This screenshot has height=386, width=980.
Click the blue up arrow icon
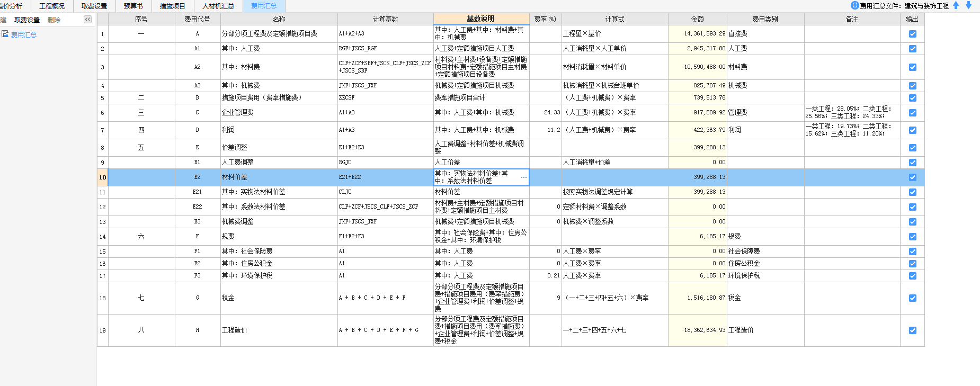pyautogui.click(x=956, y=5)
